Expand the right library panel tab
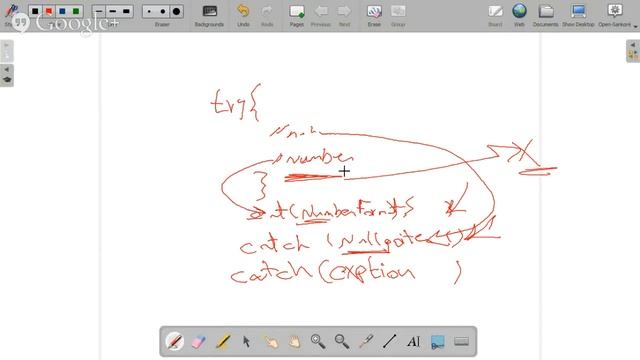The height and width of the screenshot is (360, 640). click(633, 51)
